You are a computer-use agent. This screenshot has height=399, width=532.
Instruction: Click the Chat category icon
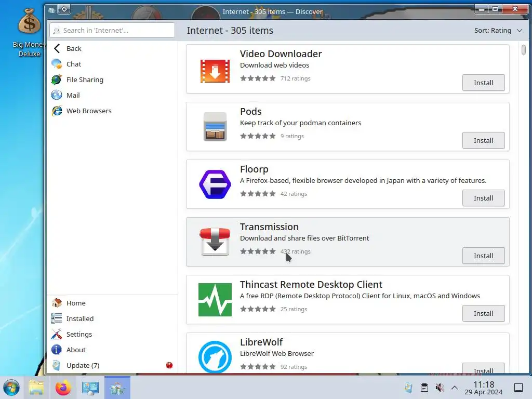57,64
